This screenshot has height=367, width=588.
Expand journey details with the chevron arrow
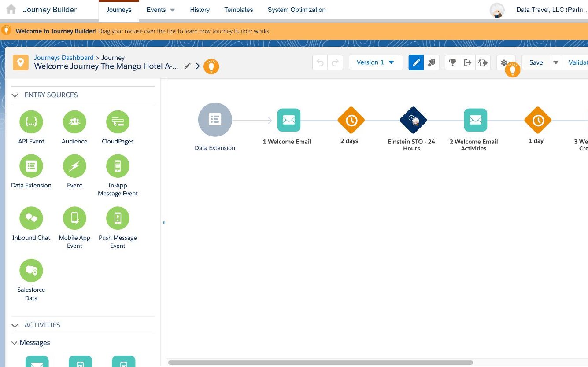tap(198, 66)
